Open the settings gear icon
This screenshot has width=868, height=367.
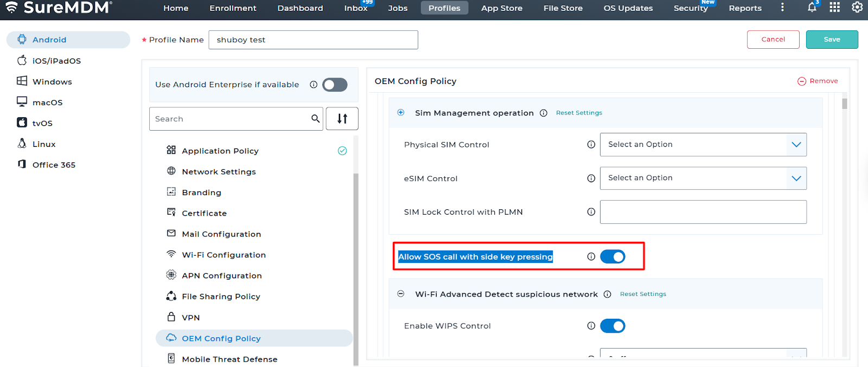[x=857, y=8]
